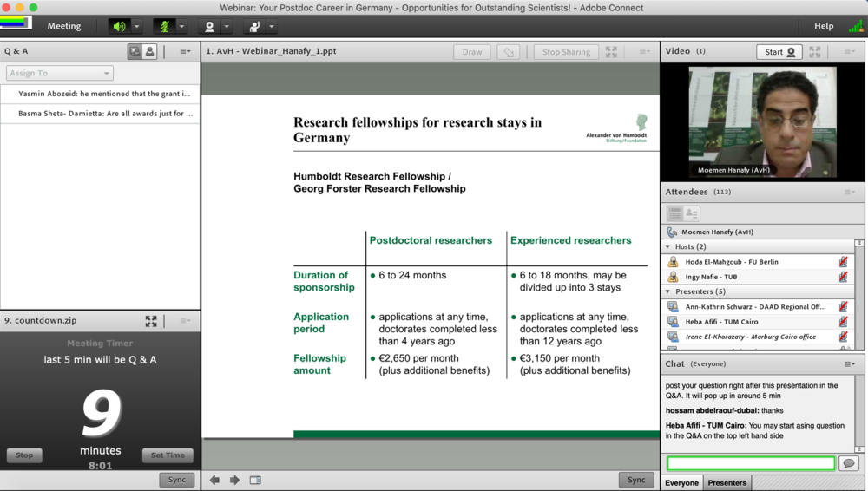Open webcam options dropdown arrow
This screenshot has width=868, height=491.
[227, 26]
